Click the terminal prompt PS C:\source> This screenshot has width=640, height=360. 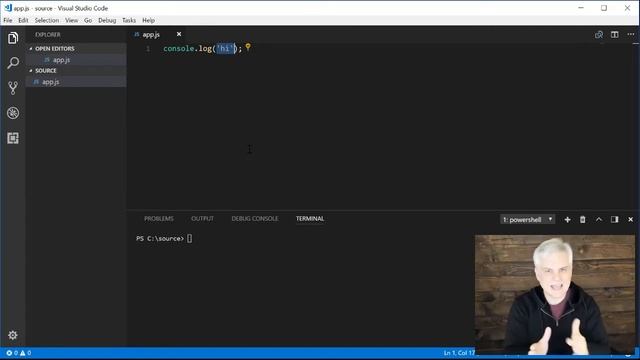click(160, 238)
